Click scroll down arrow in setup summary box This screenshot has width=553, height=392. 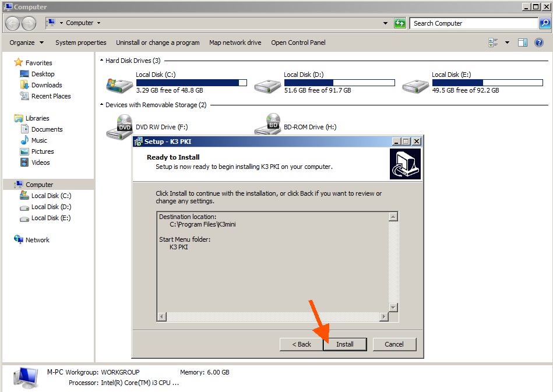tap(393, 308)
